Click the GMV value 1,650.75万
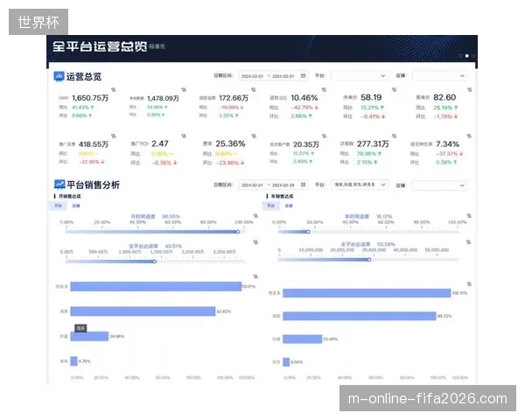525x420 pixels. [90, 98]
